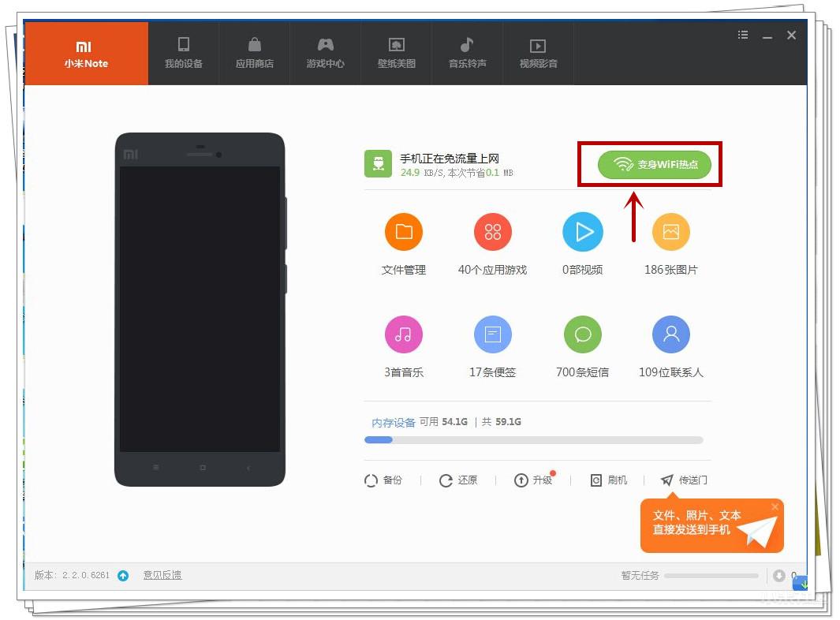Viewport: 840px width, 620px height.
Task: Open the download tasks icon in status bar
Action: click(779, 576)
